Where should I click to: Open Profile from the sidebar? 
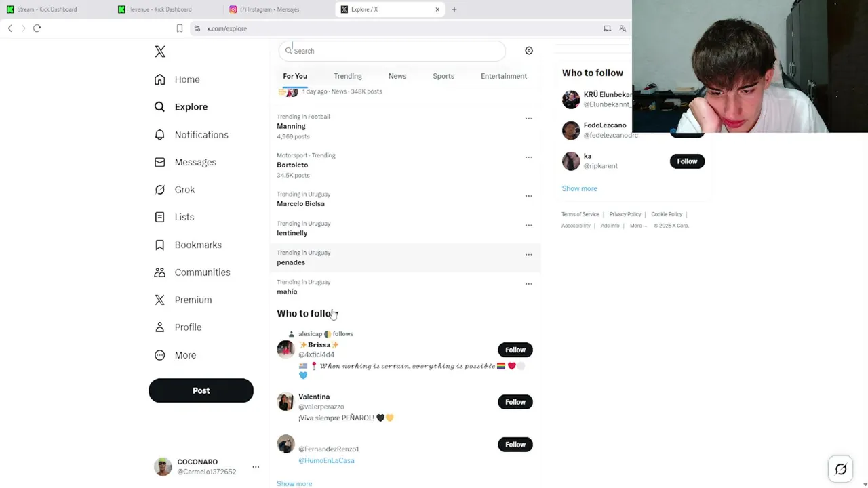(x=178, y=327)
